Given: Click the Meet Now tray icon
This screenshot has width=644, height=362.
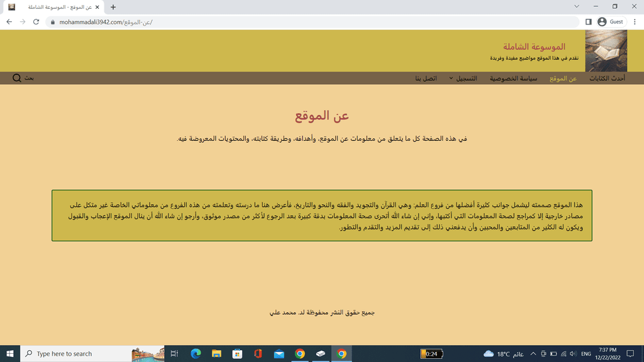Looking at the screenshot, I should (543, 353).
